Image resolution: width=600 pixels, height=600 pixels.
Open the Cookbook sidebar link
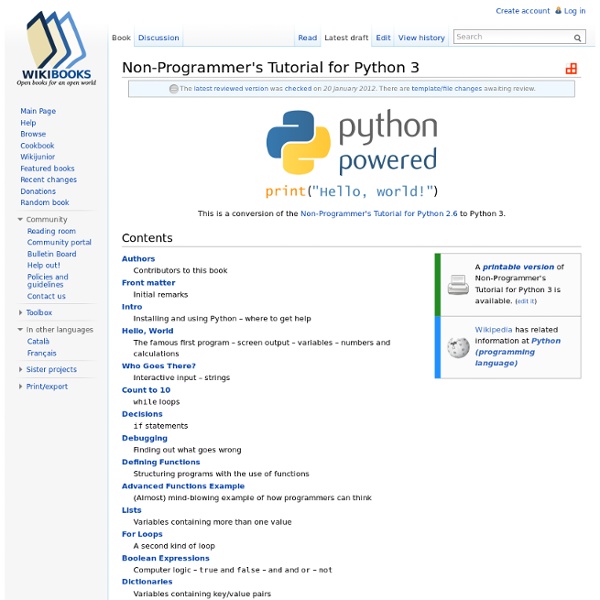37,145
